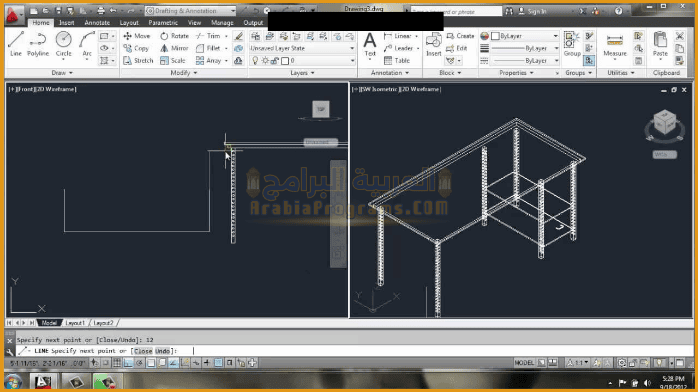Toggle MODEL space button in status bar
The image size is (698, 392).
tap(524, 363)
